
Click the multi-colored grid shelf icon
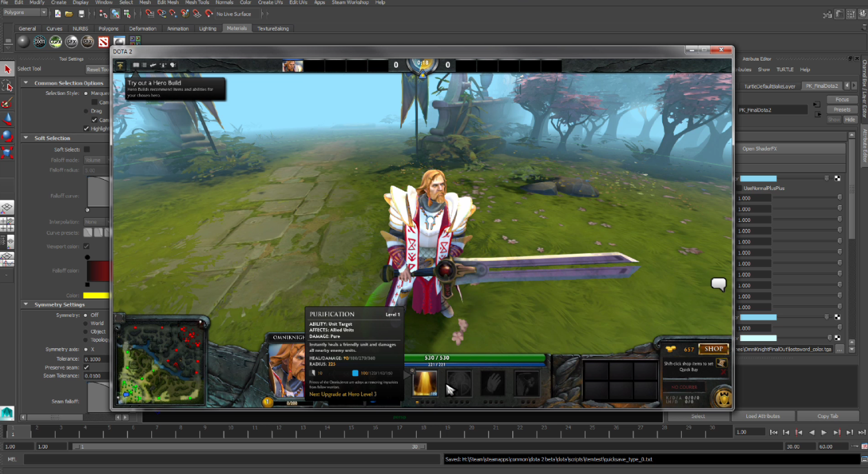click(x=135, y=42)
